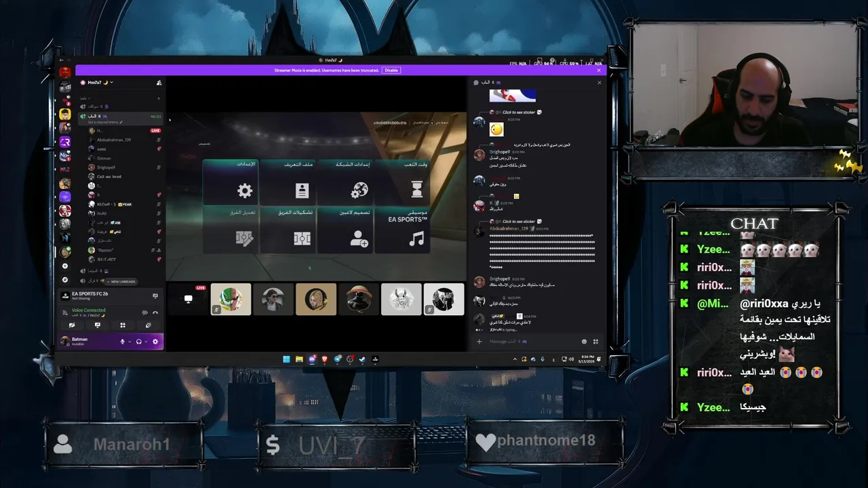This screenshot has height=488, width=868.
Task: Open the edit teams tile
Action: (x=231, y=230)
